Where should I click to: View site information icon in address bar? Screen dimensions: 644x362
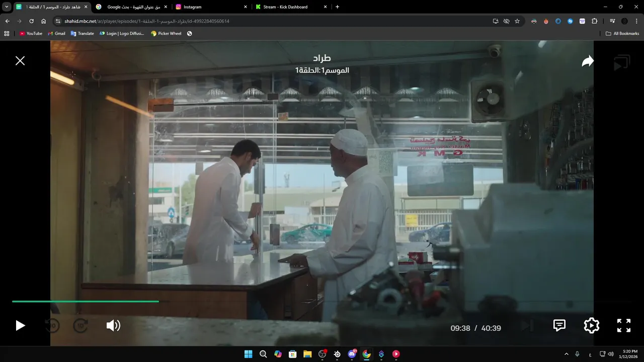(58, 21)
